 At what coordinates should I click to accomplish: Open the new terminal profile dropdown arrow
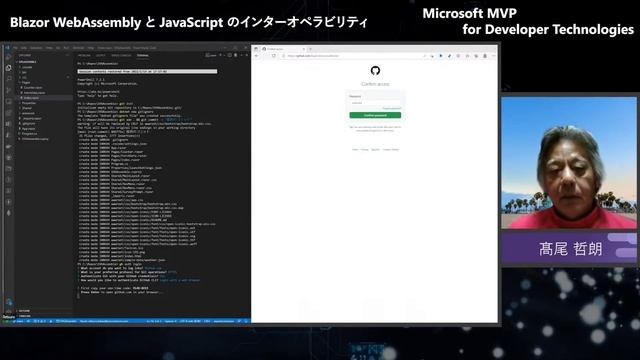224,55
